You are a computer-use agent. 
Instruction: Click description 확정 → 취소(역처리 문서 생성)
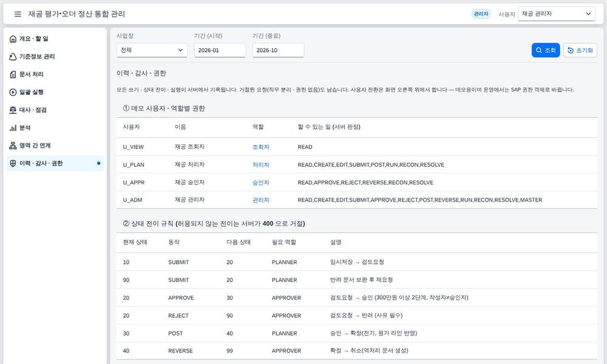pos(369,351)
